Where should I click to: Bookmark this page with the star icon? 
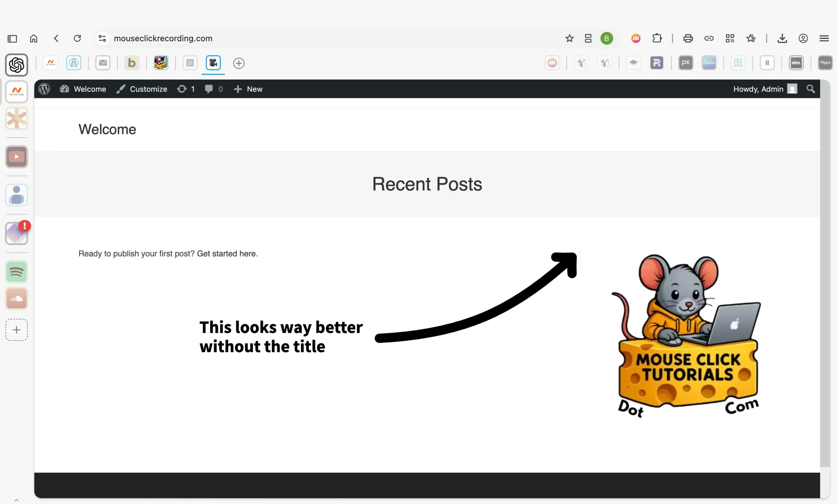[569, 38]
